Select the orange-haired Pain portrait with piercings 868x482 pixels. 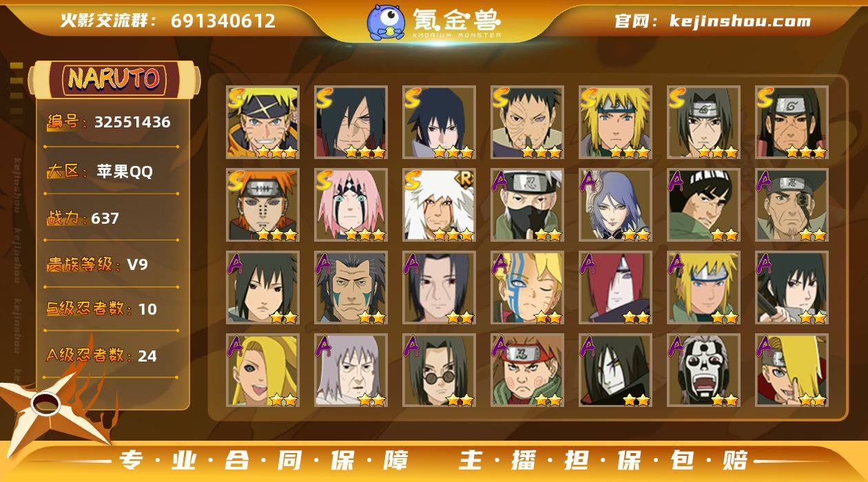click(263, 205)
